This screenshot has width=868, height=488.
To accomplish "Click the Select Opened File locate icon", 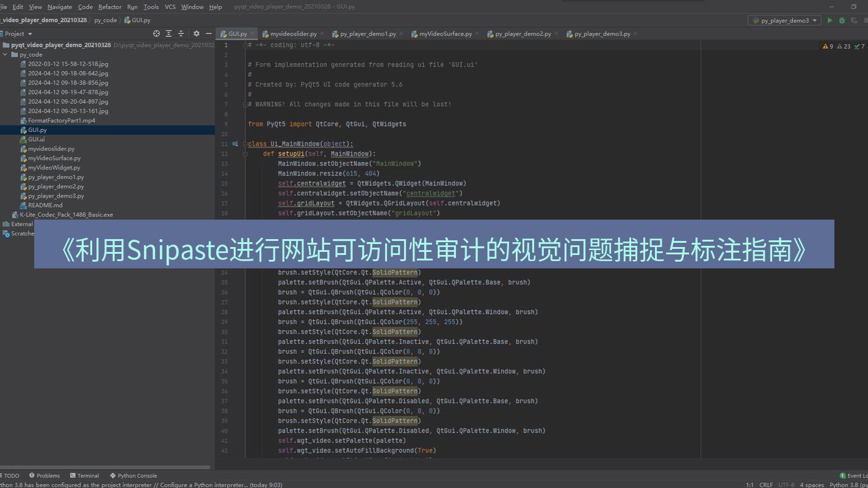I will 156,34.
